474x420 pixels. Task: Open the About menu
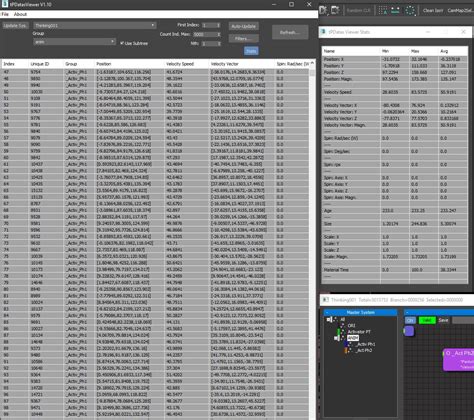pyautogui.click(x=20, y=14)
